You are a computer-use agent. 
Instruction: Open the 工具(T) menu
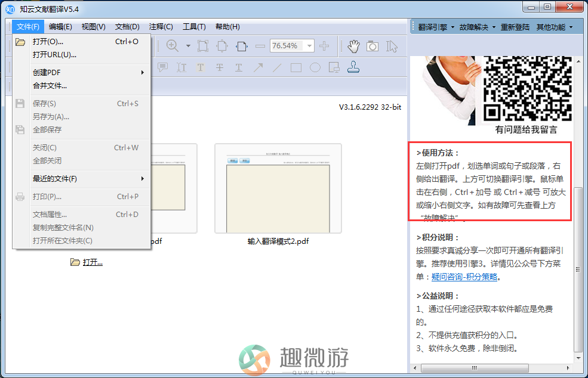coord(194,27)
